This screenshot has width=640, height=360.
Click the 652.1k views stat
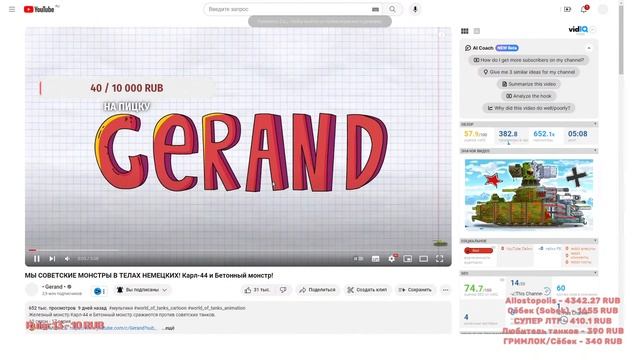tap(544, 134)
